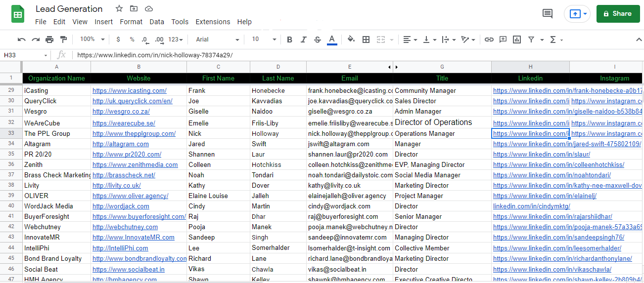Open the Extensions menu
The image size is (644, 283).
point(213,22)
